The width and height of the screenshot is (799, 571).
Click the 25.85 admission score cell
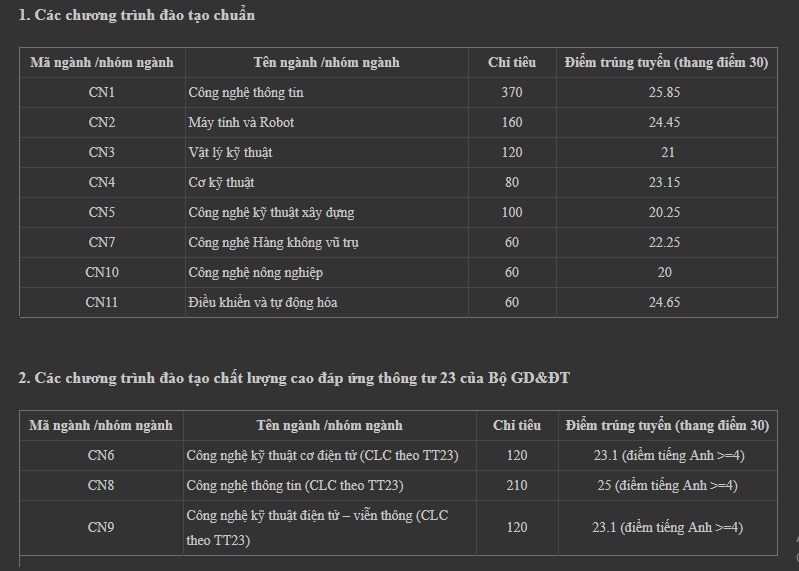point(665,93)
